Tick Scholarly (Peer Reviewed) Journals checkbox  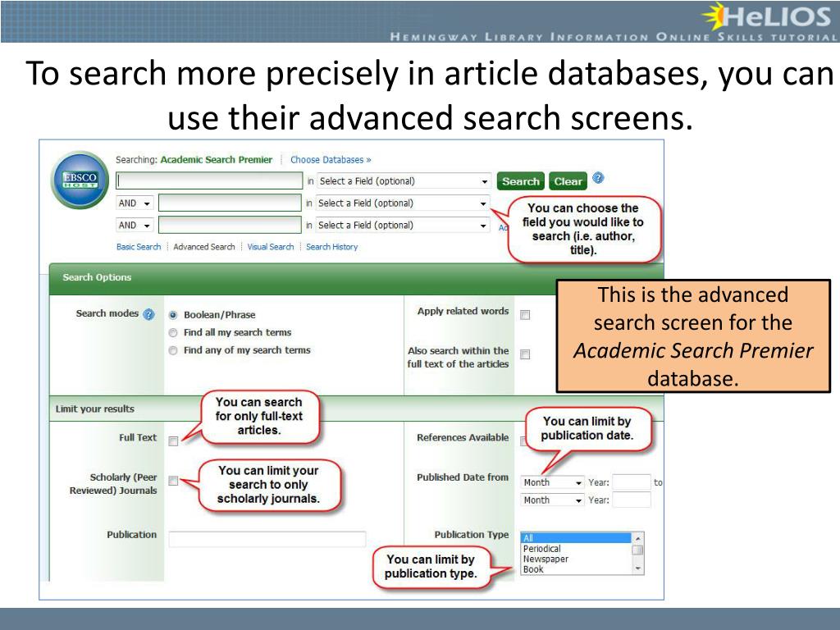173,481
